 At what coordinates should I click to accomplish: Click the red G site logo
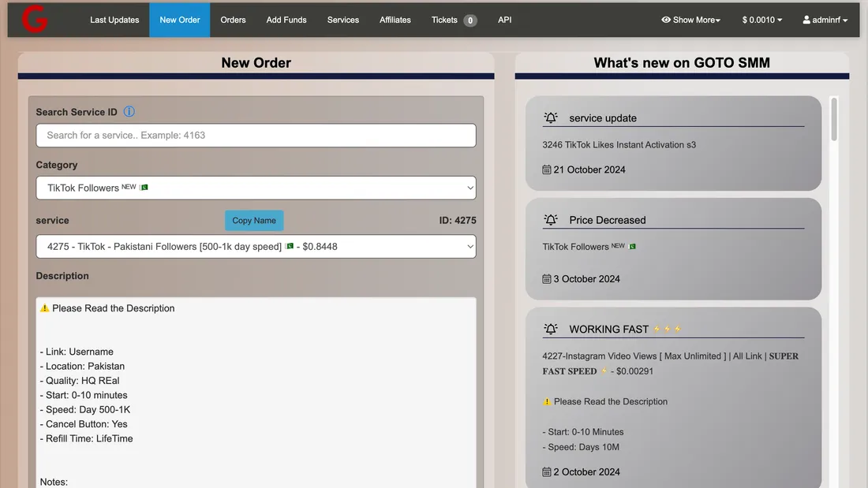34,18
